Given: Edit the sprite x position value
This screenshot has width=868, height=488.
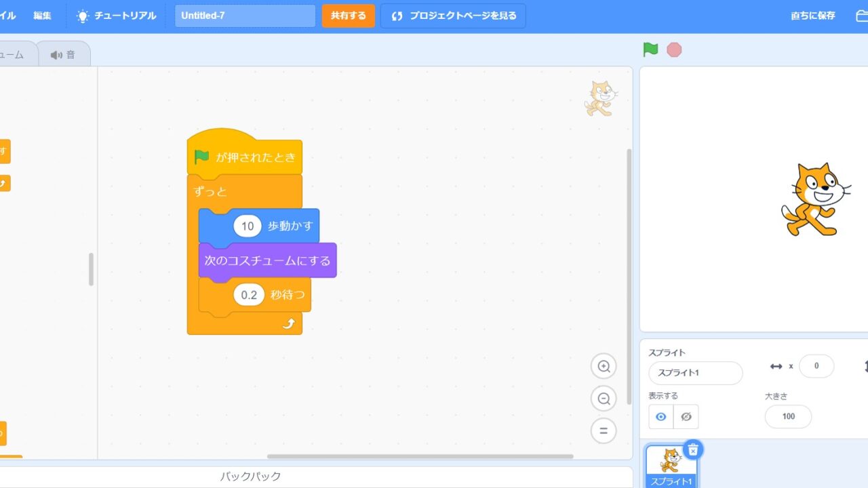Looking at the screenshot, I should tap(816, 366).
